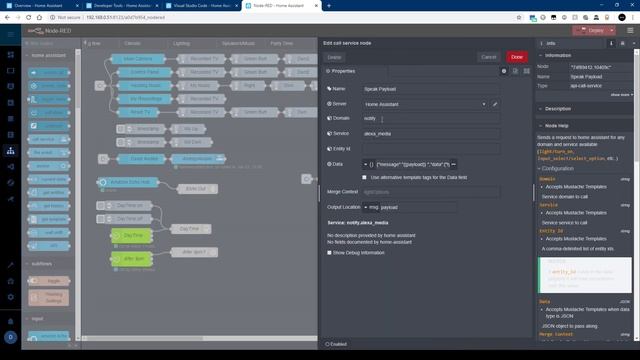Screen dimensions: 640x360
Task: Select the get entities palette node
Action: point(49,193)
